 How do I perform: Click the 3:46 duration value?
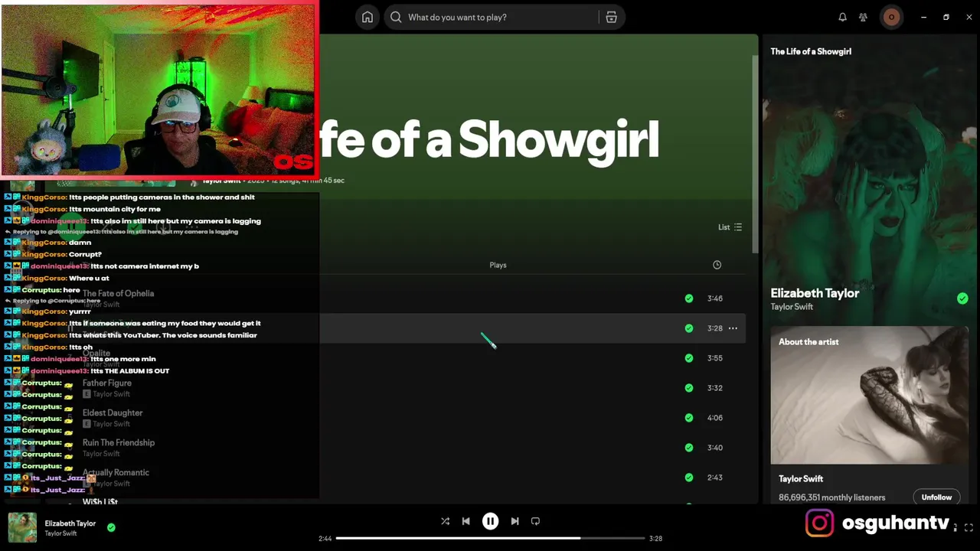715,298
